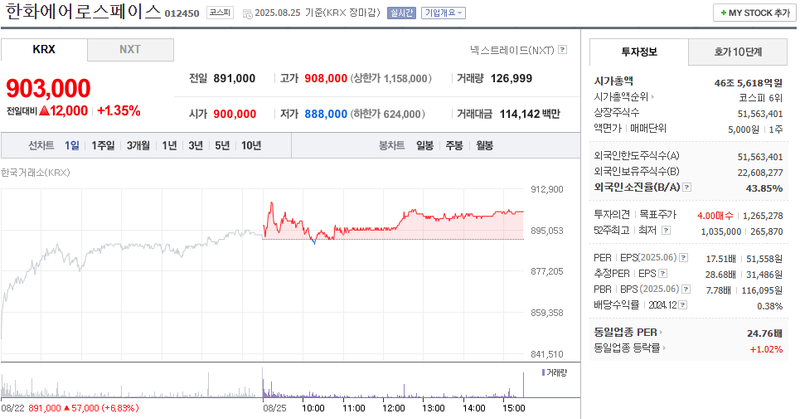The height and width of the screenshot is (419, 800).
Task: Click the 시가 value 900,000
Action: 235,114
